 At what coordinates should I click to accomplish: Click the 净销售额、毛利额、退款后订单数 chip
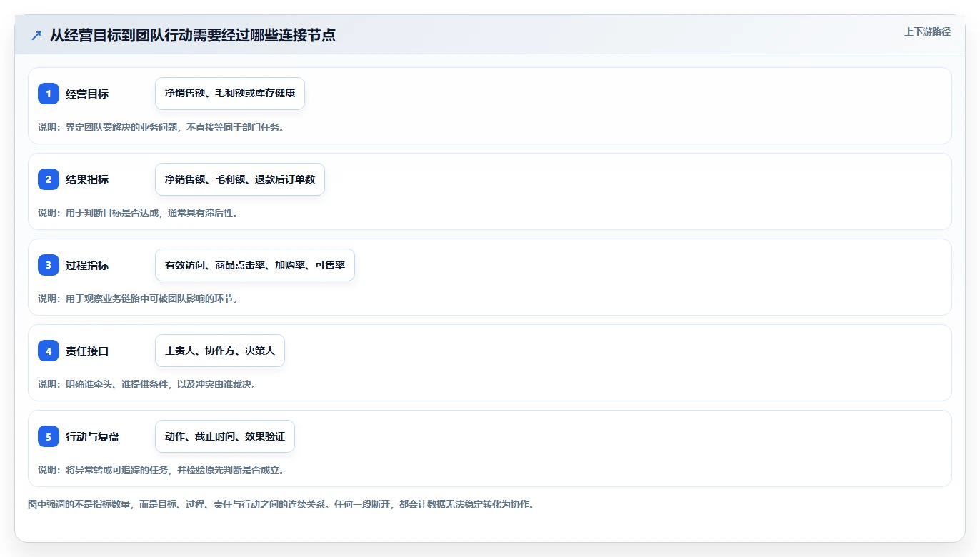click(240, 179)
